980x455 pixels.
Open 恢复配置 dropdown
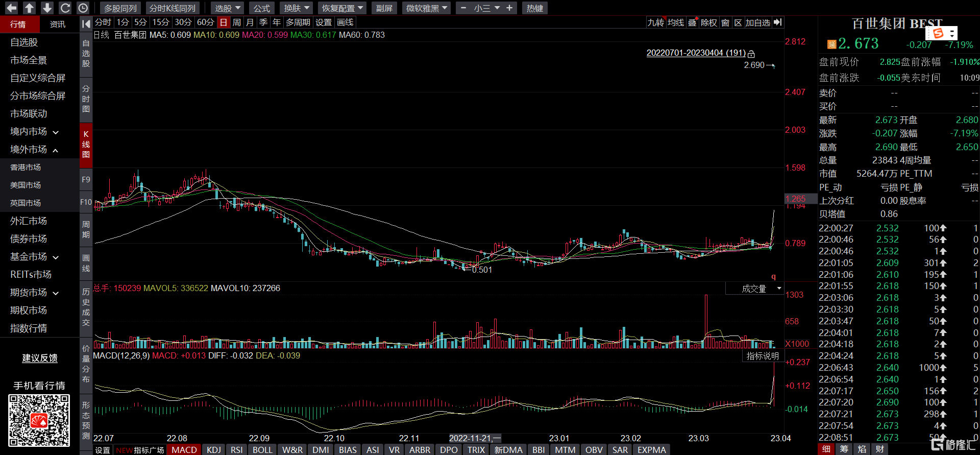342,8
